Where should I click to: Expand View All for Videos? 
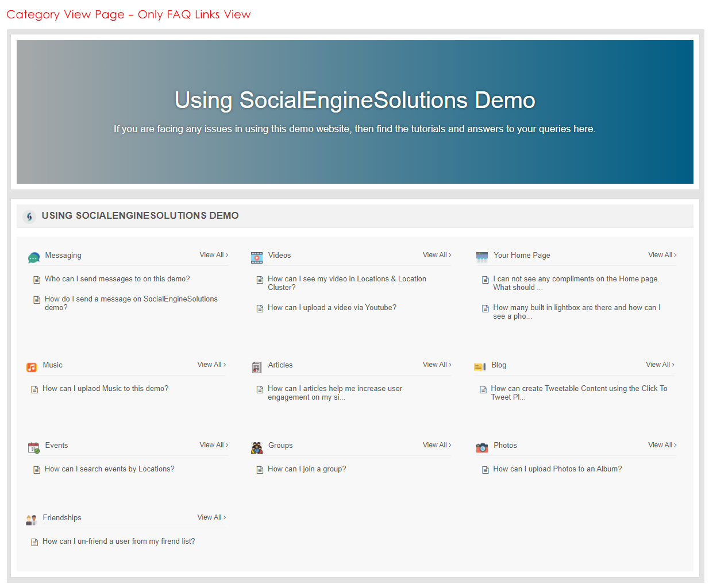point(437,255)
